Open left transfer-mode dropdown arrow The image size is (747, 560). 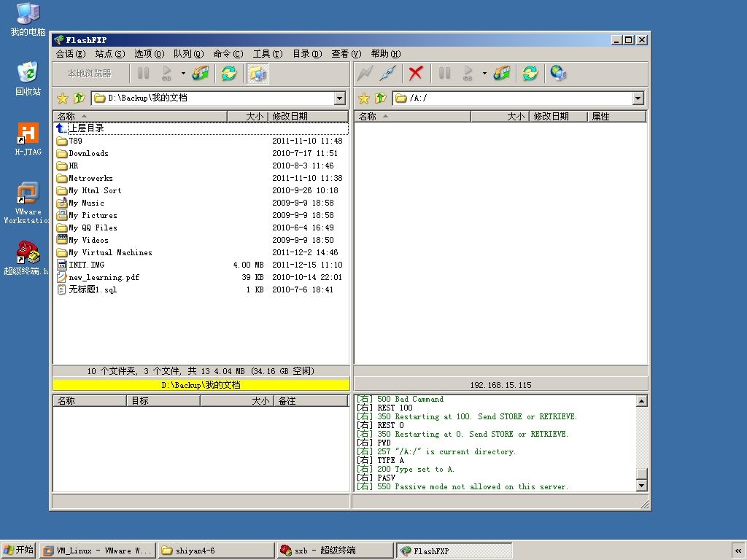click(x=183, y=74)
